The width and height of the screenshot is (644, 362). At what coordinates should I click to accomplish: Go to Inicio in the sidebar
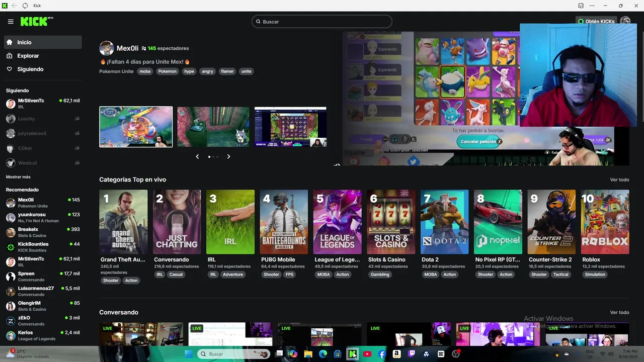coord(43,42)
